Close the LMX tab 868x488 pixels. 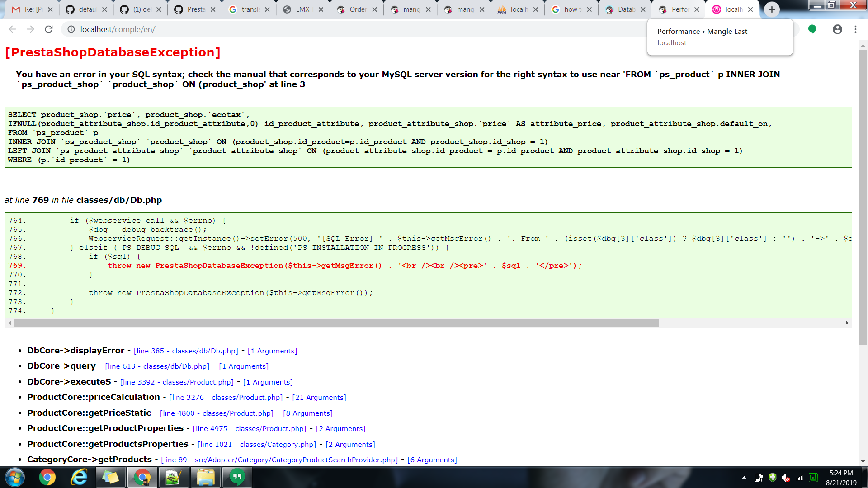321,9
